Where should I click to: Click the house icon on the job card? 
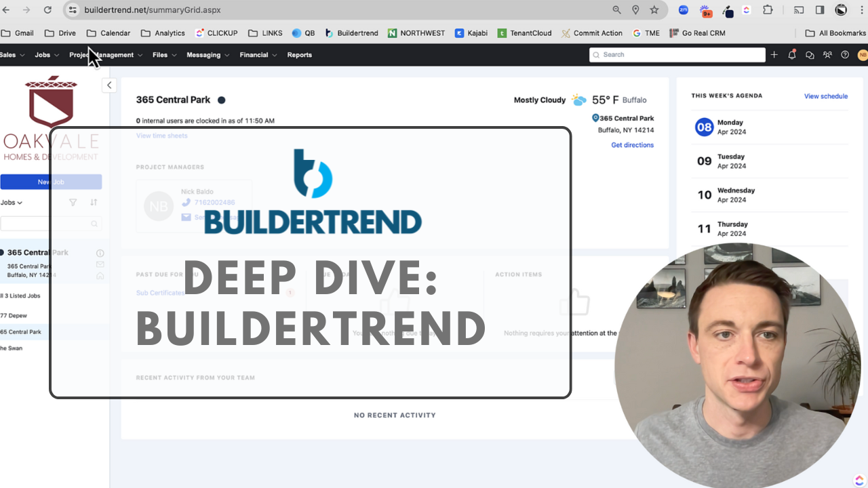tap(100, 276)
